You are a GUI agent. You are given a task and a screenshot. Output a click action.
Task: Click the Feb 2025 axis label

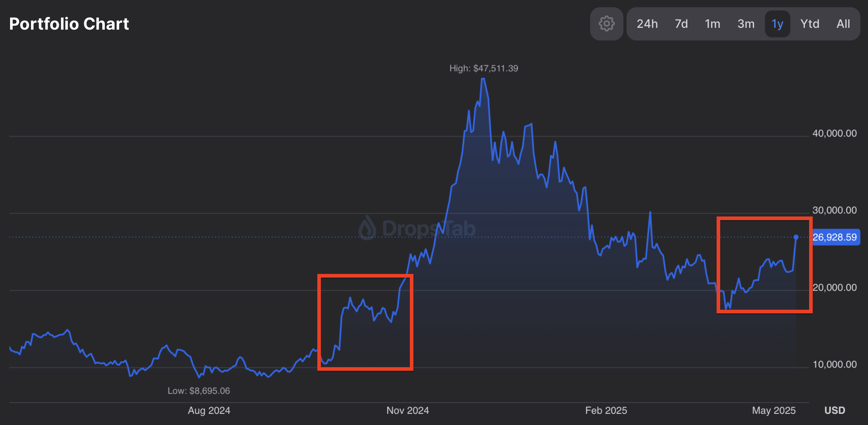coord(606,411)
